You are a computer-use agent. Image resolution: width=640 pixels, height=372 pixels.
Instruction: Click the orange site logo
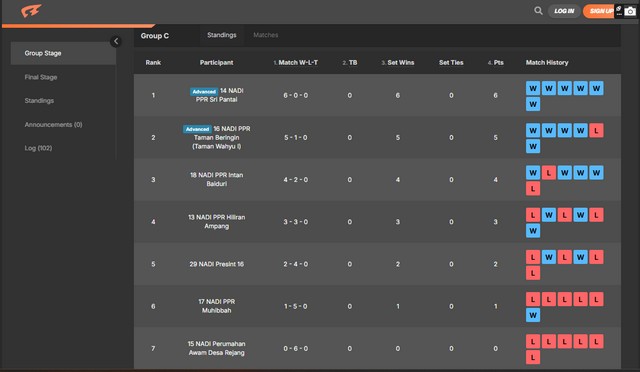31,11
